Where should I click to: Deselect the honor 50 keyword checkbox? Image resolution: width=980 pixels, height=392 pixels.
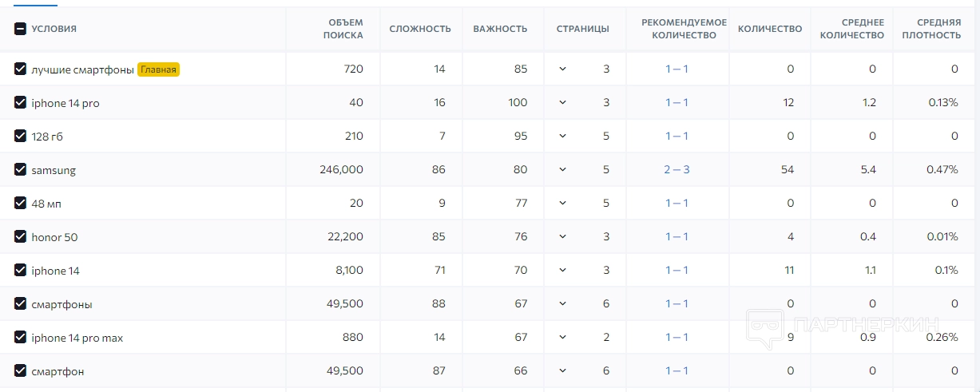coord(21,237)
